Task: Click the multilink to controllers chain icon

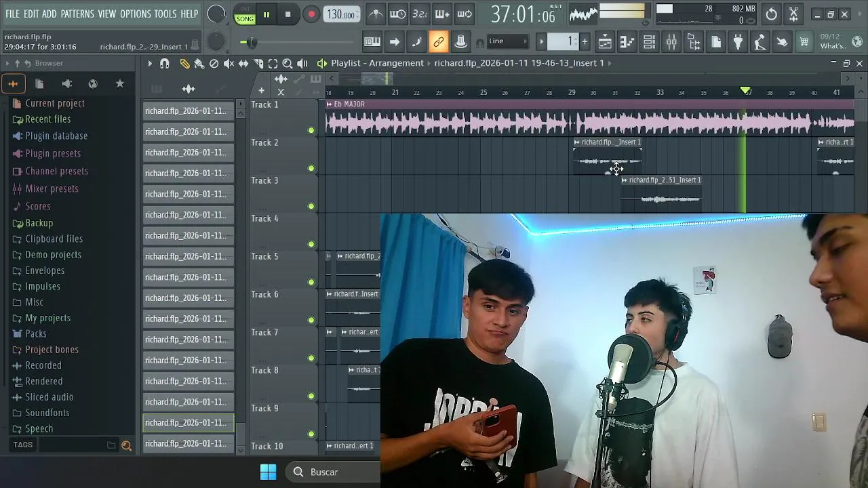Action: coord(439,42)
